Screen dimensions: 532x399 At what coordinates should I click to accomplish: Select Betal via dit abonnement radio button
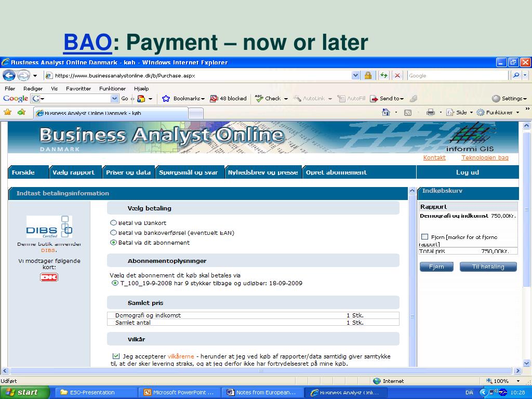(113, 243)
